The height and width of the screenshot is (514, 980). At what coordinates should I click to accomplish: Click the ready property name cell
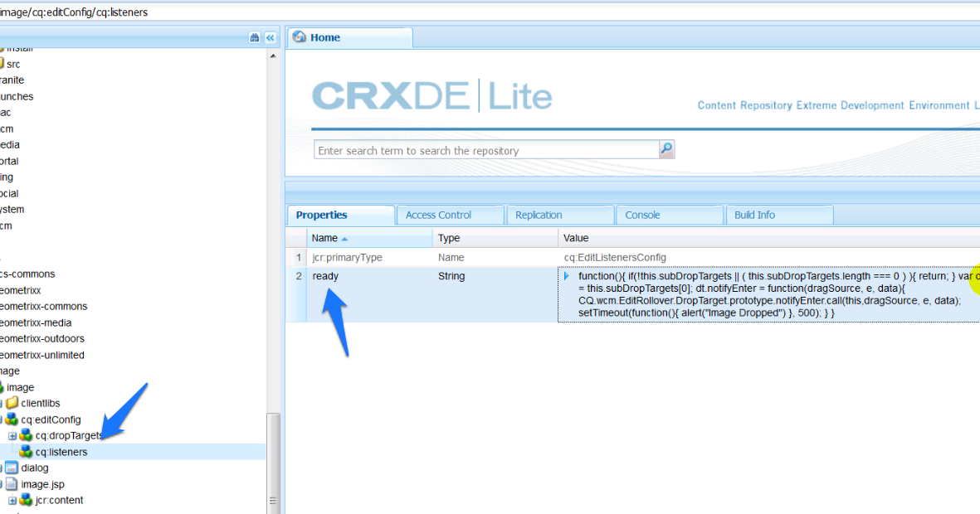point(369,295)
